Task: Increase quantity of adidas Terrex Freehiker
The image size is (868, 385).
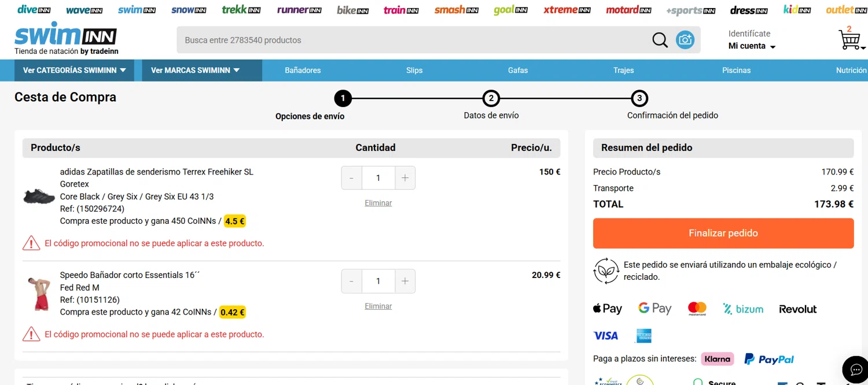Action: (x=405, y=178)
